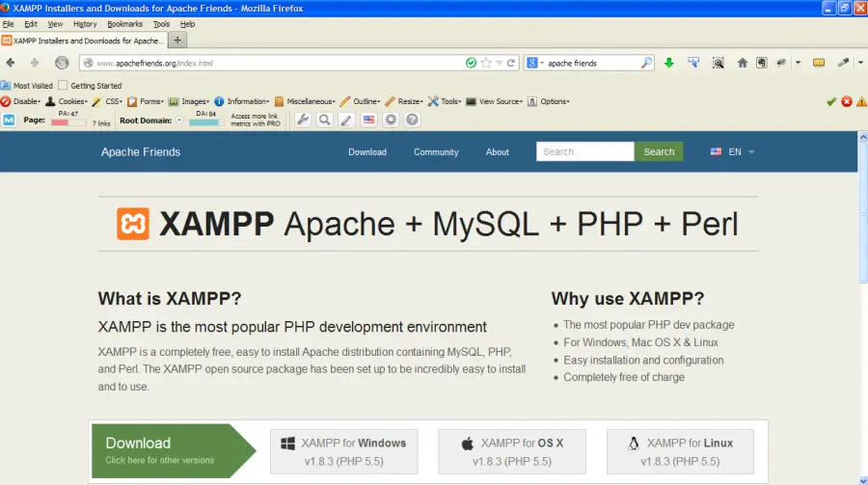Open the Help menu
The height and width of the screenshot is (485, 868).
(x=188, y=24)
